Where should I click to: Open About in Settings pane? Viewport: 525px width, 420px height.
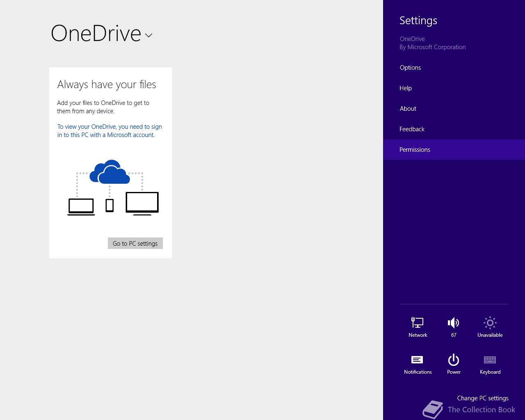454,109
